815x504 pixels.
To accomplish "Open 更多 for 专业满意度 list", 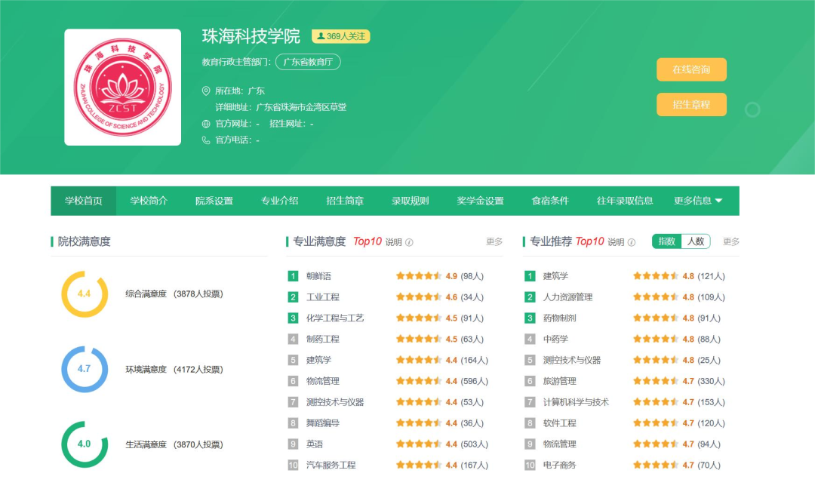I will click(494, 241).
